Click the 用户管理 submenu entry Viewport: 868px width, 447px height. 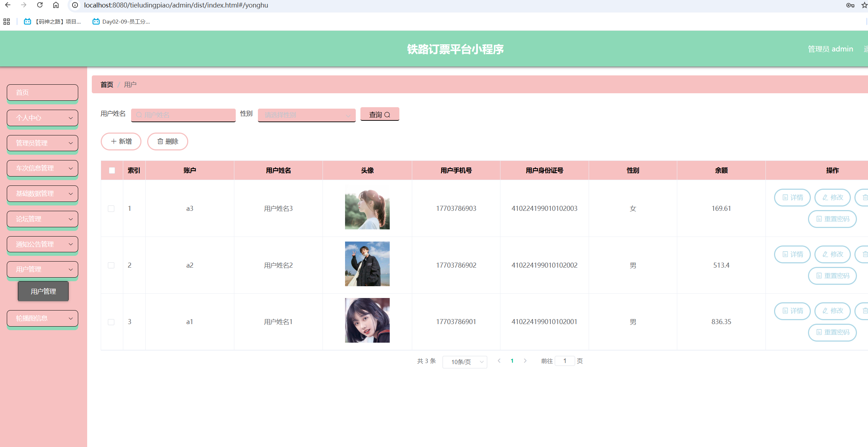click(x=43, y=291)
